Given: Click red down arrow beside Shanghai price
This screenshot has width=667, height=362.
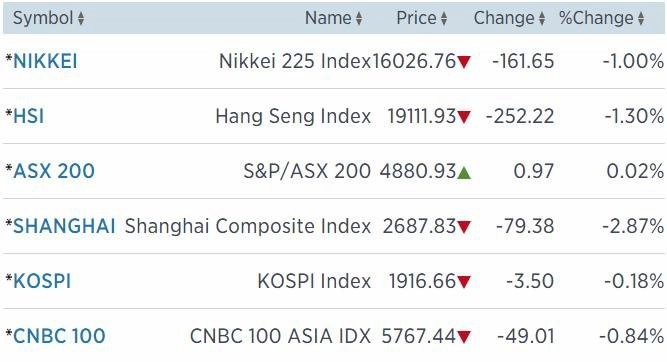Looking at the screenshot, I should click(x=464, y=227).
